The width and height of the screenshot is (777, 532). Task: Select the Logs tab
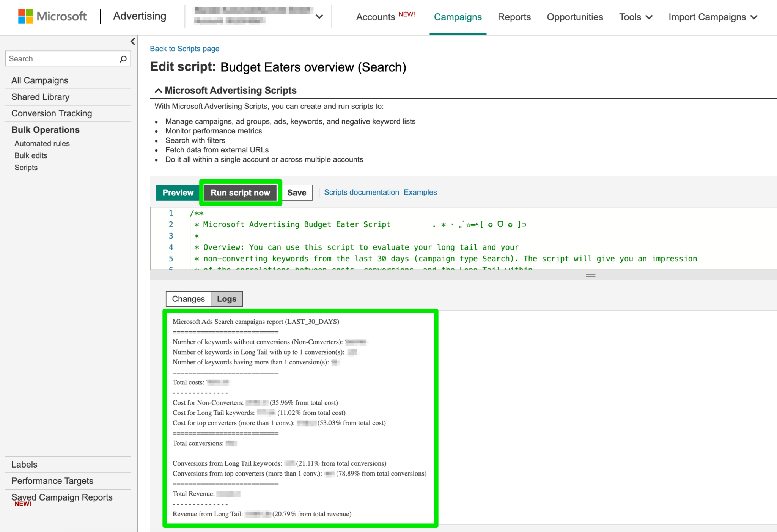tap(226, 299)
